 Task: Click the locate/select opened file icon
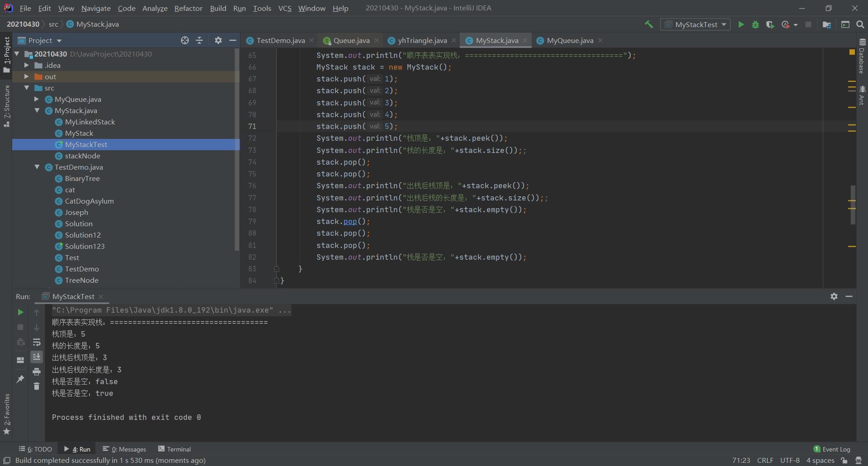(185, 40)
